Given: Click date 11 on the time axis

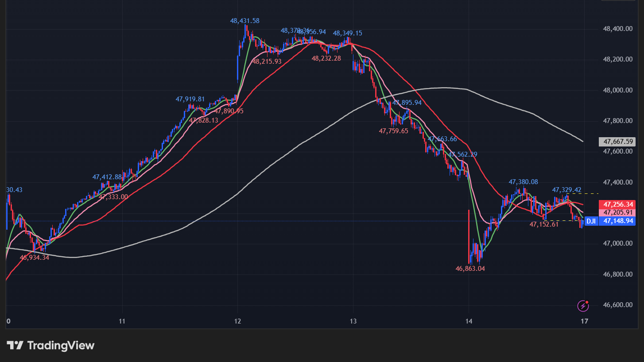Looking at the screenshot, I should pos(122,321).
